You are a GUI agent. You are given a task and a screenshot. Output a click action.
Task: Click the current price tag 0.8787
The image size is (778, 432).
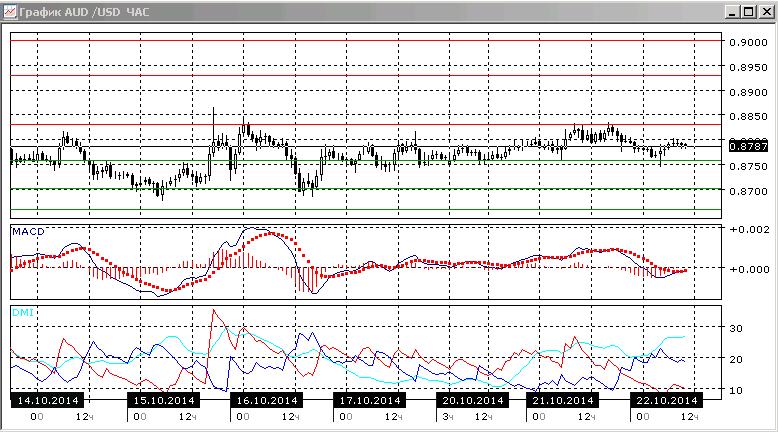pos(748,146)
